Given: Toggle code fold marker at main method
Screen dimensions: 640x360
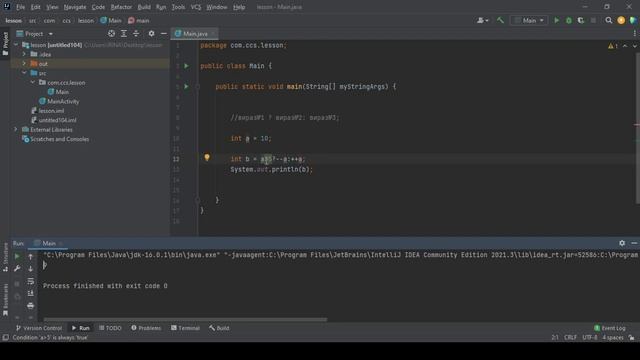Looking at the screenshot, I should (198, 86).
